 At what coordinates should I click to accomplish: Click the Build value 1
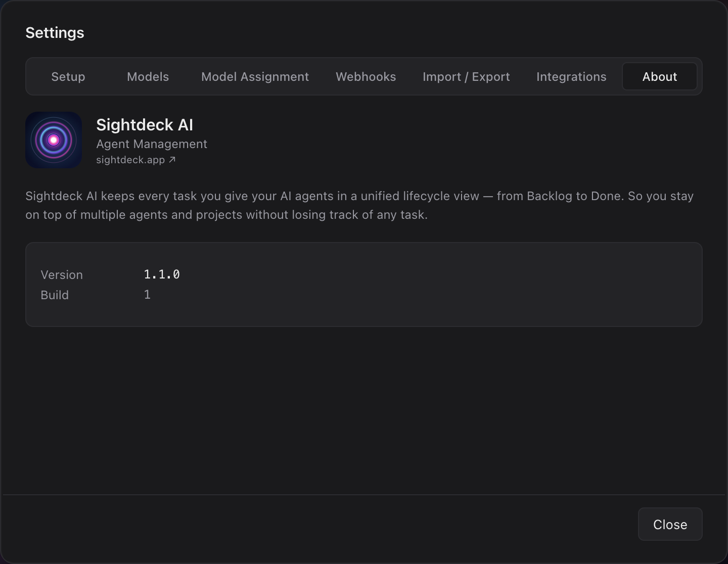coord(147,295)
